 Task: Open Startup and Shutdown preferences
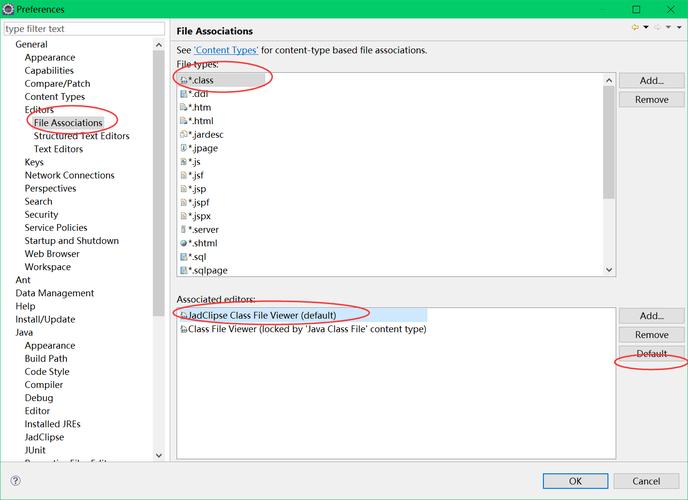click(x=72, y=241)
